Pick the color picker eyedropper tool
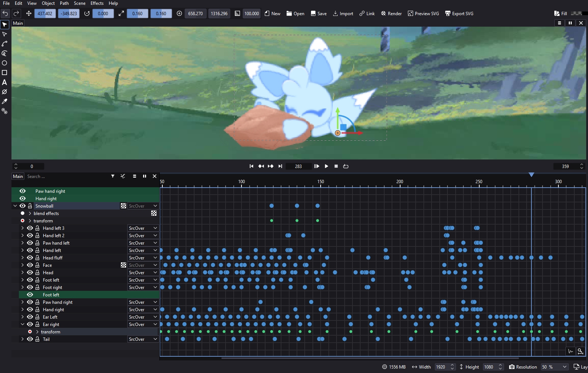This screenshot has height=373, width=588. coord(4,101)
